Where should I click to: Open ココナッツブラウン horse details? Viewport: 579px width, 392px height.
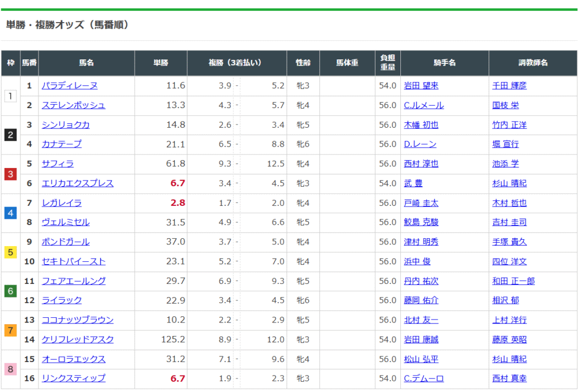(x=77, y=320)
